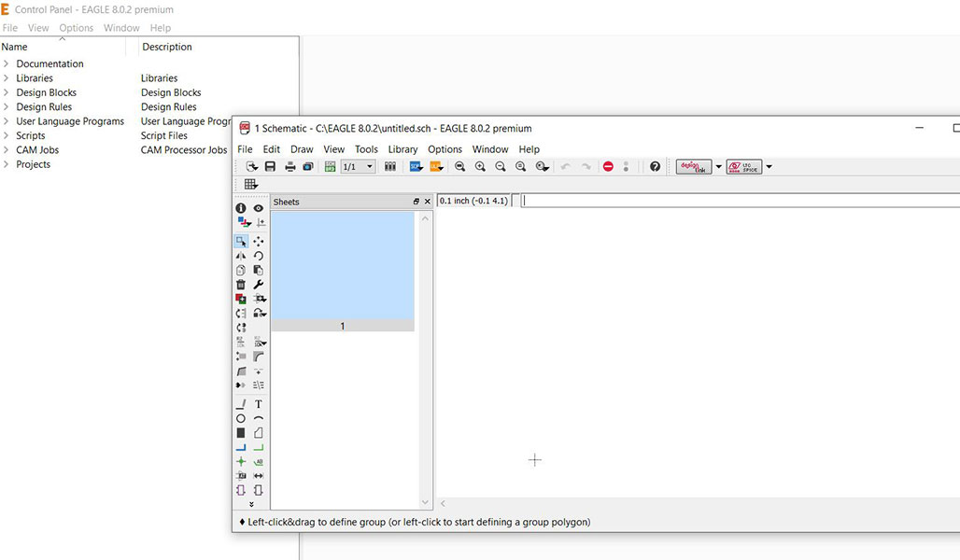
Task: Open the grid settings icon
Action: coord(251,184)
